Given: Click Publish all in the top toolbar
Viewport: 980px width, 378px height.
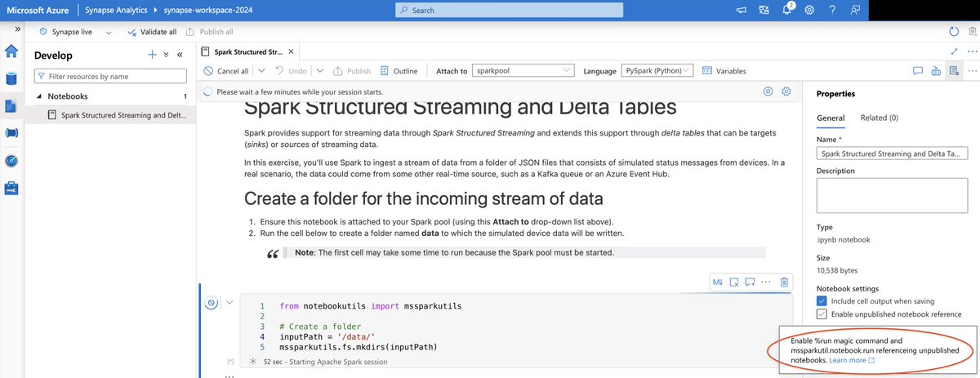Looking at the screenshot, I should (x=210, y=32).
